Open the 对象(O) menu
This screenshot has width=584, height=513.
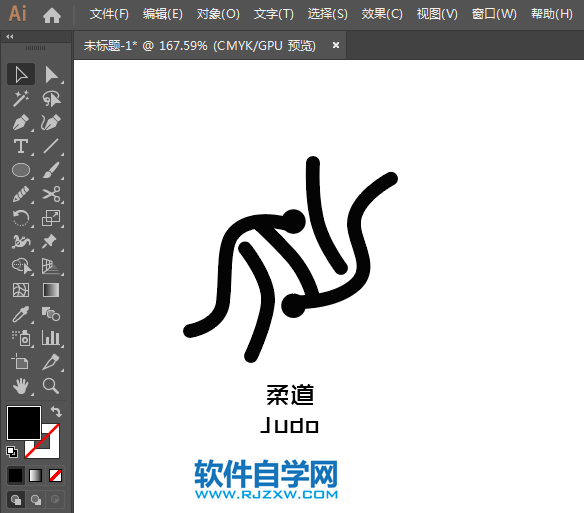218,14
